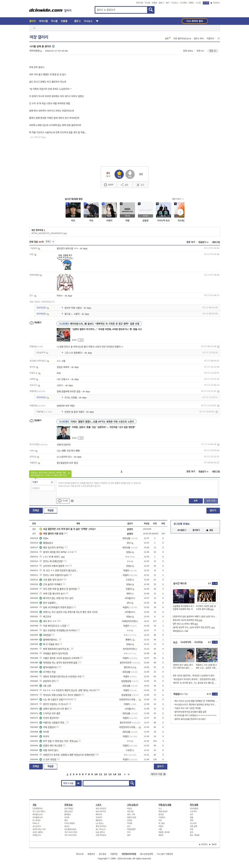Image resolution: width=249 pixels, height=868 pixels.
Task: Click the question mark help icon beside 디시콘
Action: point(72,501)
